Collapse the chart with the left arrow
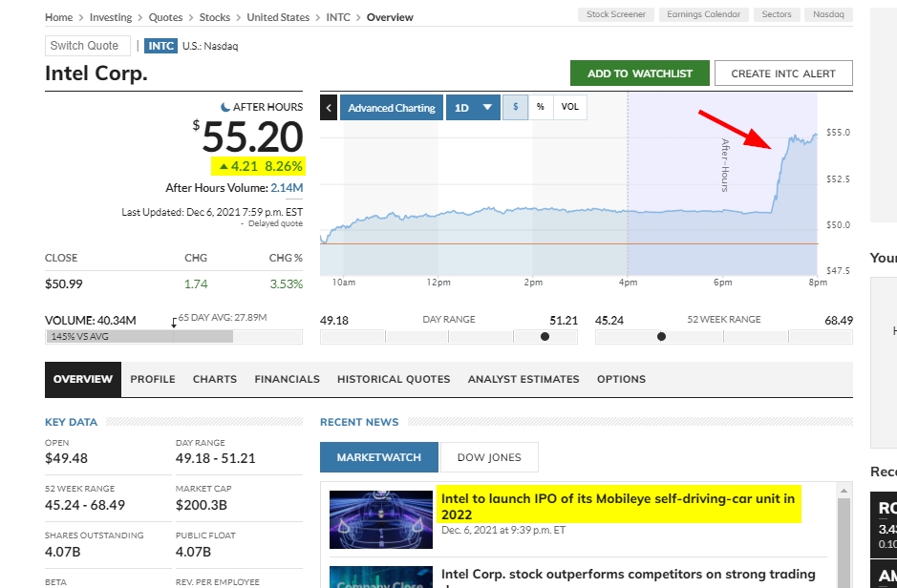 tap(329, 108)
